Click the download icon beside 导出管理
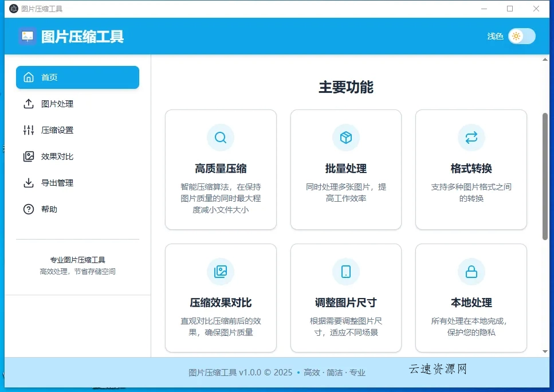Screen dimensions: 554x392 [29, 183]
